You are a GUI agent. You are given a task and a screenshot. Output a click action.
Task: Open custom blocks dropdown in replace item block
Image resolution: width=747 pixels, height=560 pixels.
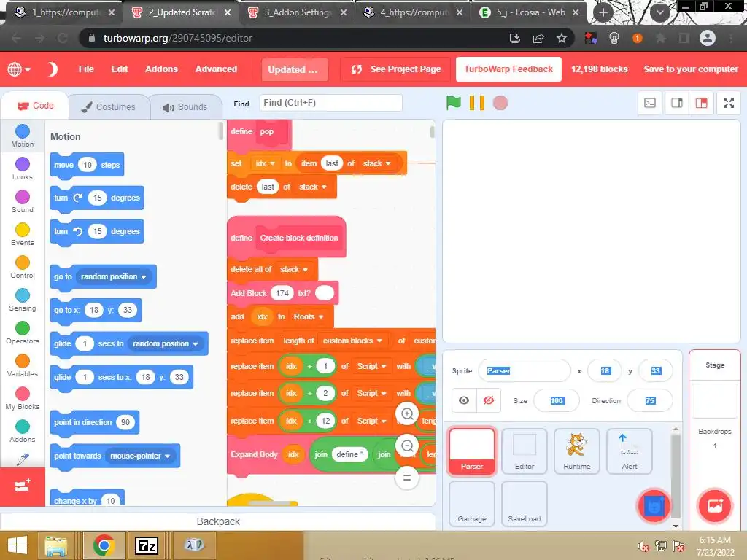click(x=352, y=341)
